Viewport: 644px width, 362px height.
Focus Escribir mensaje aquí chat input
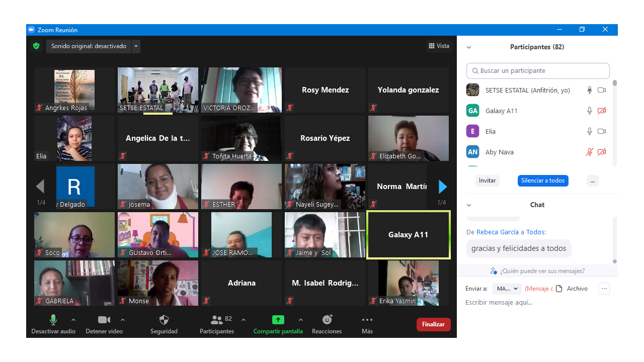(x=537, y=302)
